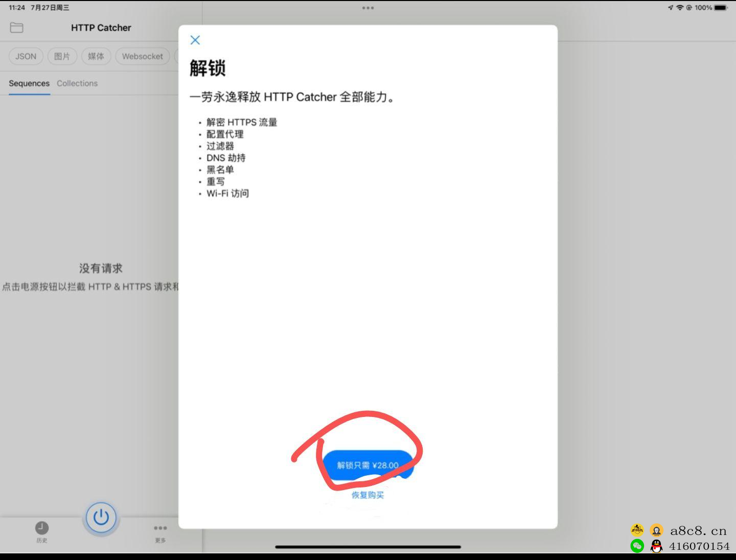Tap the 配置代理 list item

click(225, 134)
